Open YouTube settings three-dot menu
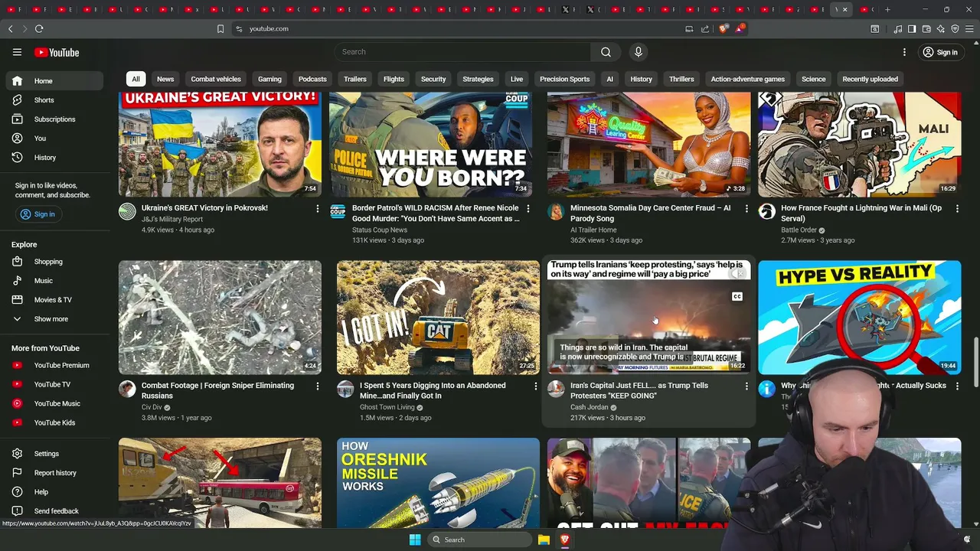The image size is (980, 551). (904, 52)
